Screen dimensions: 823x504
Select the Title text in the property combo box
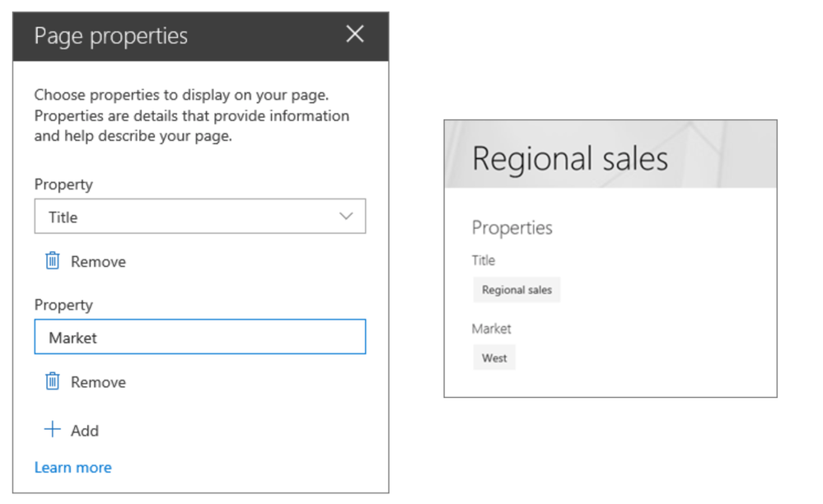tap(63, 217)
